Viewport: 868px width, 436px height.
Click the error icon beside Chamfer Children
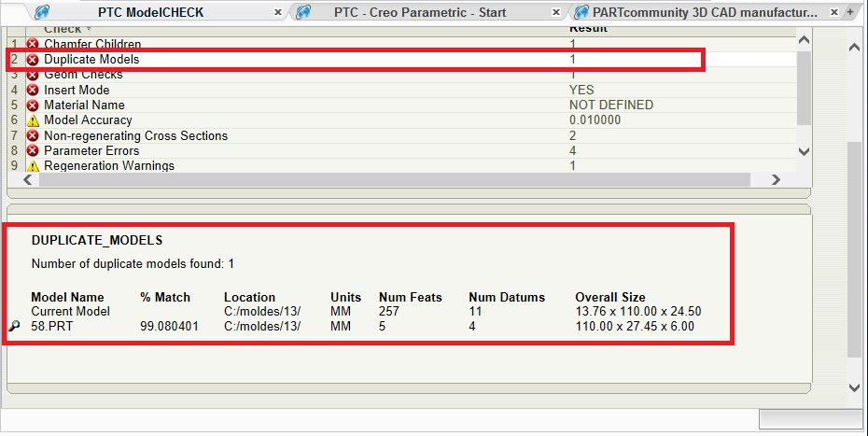pos(33,44)
